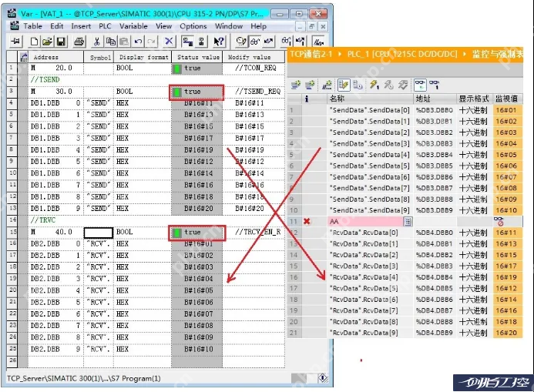Click the Status value column header
The height and width of the screenshot is (392, 534).
[x=198, y=57]
